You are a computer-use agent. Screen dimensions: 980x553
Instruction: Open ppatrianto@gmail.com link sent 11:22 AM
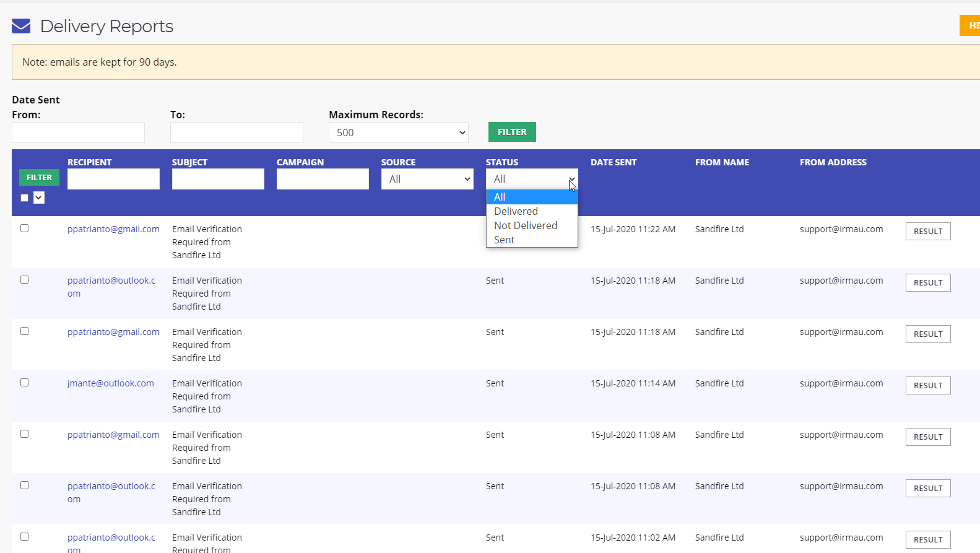113,229
